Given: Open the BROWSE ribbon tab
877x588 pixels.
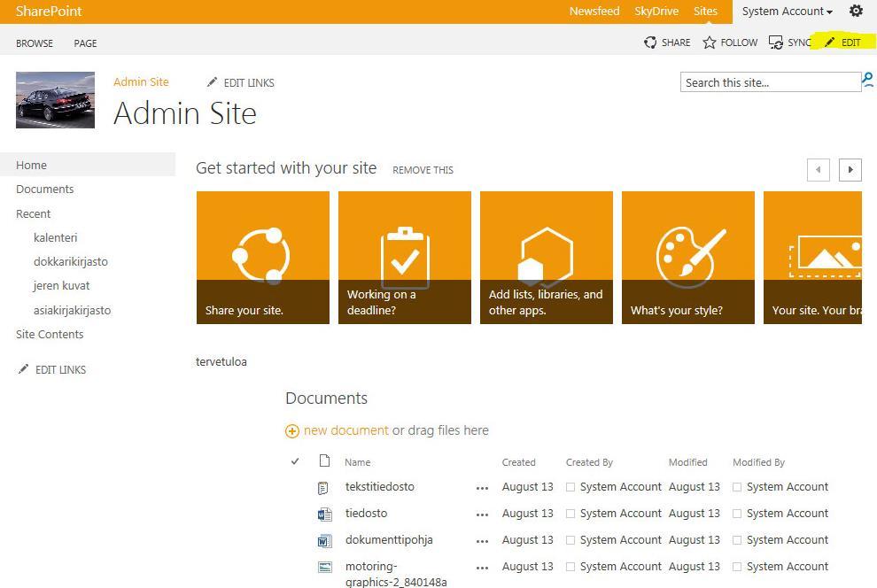Looking at the screenshot, I should pyautogui.click(x=35, y=43).
